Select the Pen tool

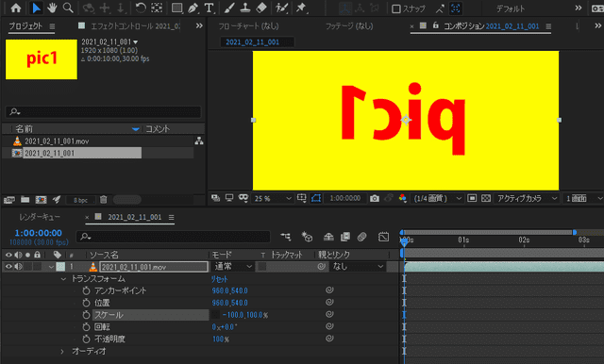pos(193,8)
